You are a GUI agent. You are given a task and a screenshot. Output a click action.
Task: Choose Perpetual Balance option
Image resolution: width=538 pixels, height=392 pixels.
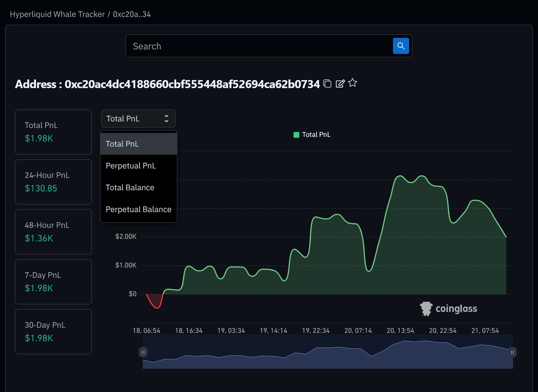(138, 209)
